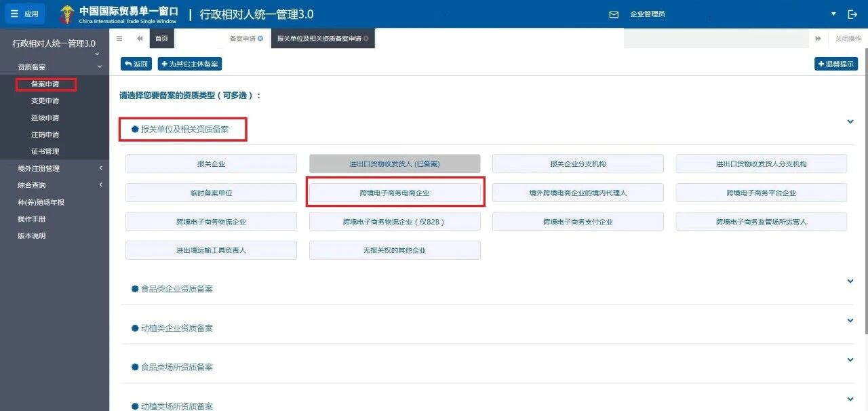This screenshot has width=868, height=411.
Task: Open the 温馨提示 reminder button
Action: click(835, 63)
